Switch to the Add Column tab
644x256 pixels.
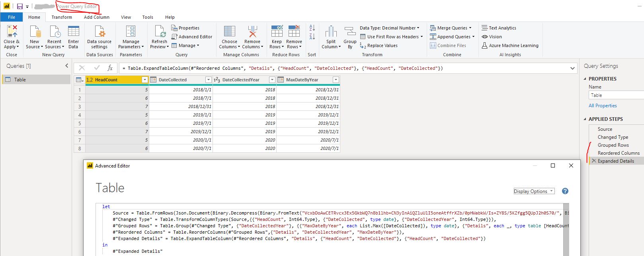[x=97, y=17]
